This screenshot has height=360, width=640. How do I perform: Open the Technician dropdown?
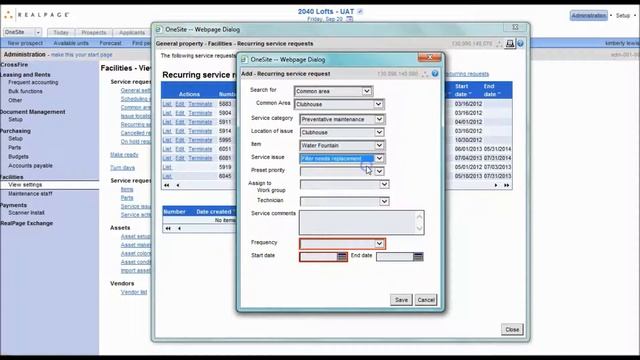point(384,201)
